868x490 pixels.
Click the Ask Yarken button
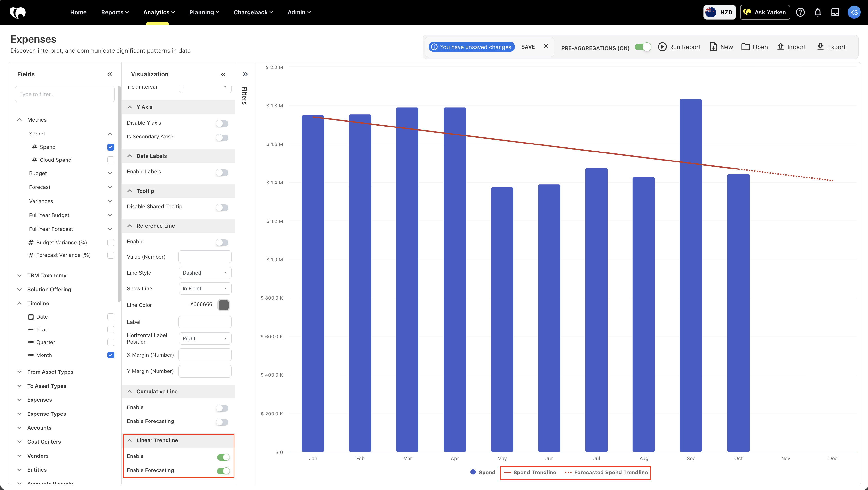coord(765,12)
